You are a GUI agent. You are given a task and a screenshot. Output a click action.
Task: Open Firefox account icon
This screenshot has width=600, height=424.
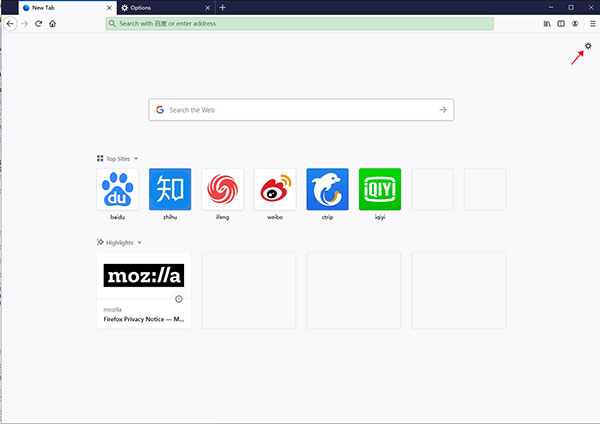click(575, 24)
